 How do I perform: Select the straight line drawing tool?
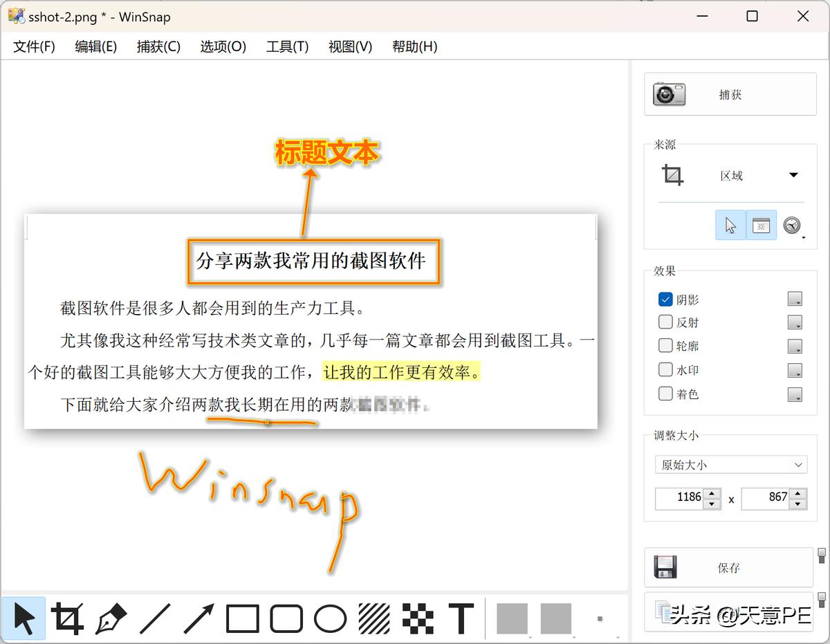(154, 618)
